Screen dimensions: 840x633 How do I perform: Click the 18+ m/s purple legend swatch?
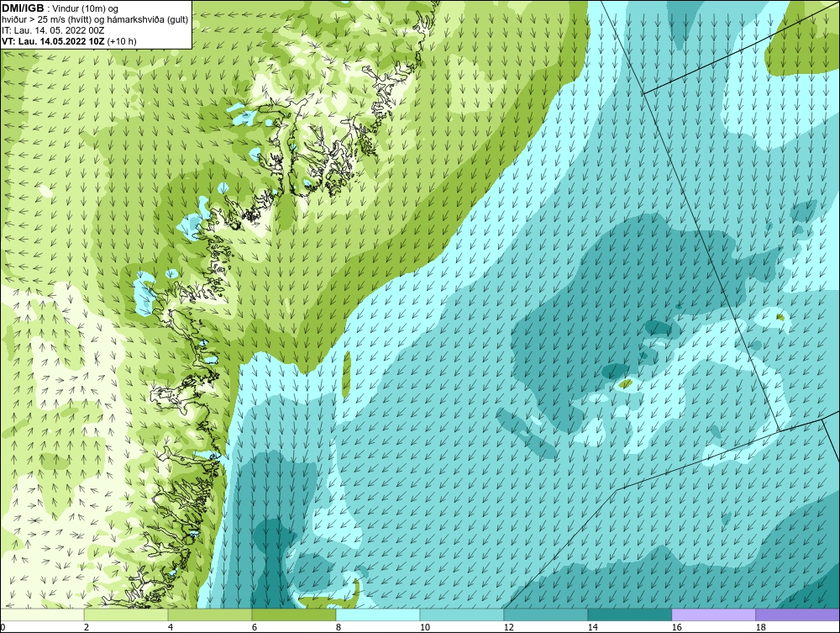pos(798,615)
